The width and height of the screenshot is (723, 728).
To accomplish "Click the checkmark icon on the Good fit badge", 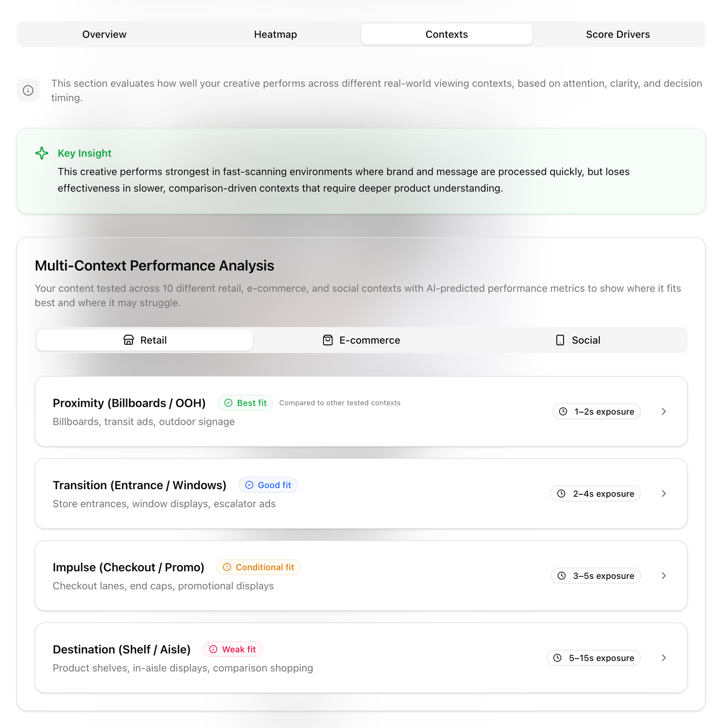I will (249, 485).
